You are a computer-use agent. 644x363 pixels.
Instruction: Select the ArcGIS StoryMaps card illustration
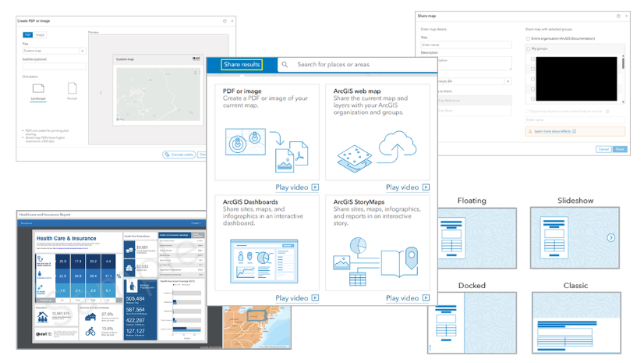point(376,261)
